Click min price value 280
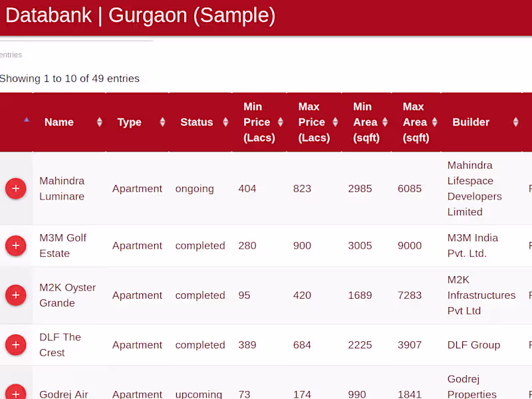Image resolution: width=532 pixels, height=399 pixels. 247,245
